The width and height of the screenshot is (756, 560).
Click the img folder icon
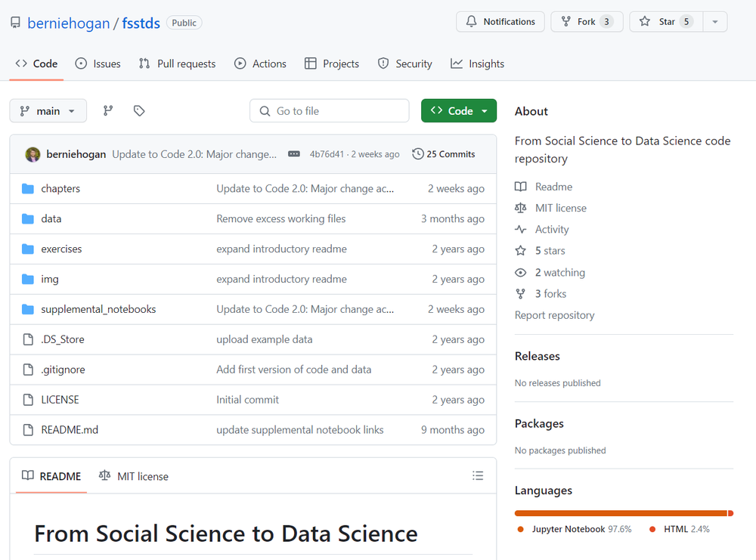(x=28, y=279)
